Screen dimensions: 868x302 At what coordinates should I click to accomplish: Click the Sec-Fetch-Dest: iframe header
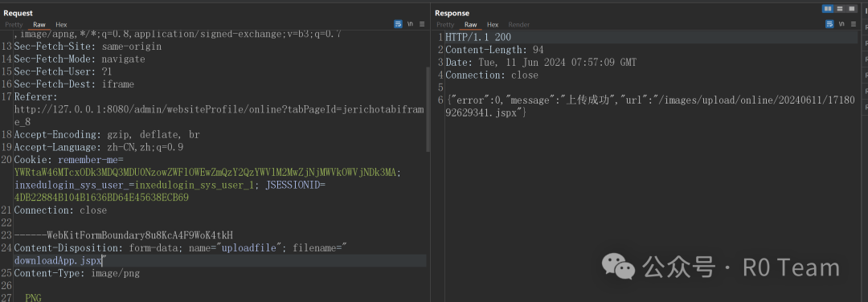pos(74,84)
